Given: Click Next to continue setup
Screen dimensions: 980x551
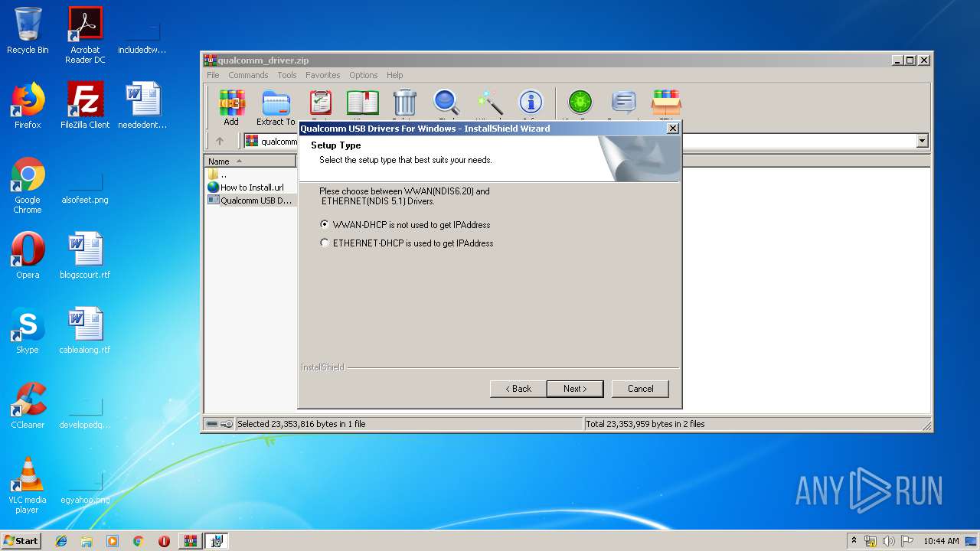Looking at the screenshot, I should [x=575, y=389].
